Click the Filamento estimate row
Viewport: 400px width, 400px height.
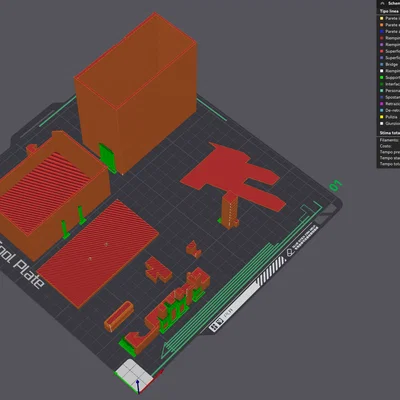(389, 140)
